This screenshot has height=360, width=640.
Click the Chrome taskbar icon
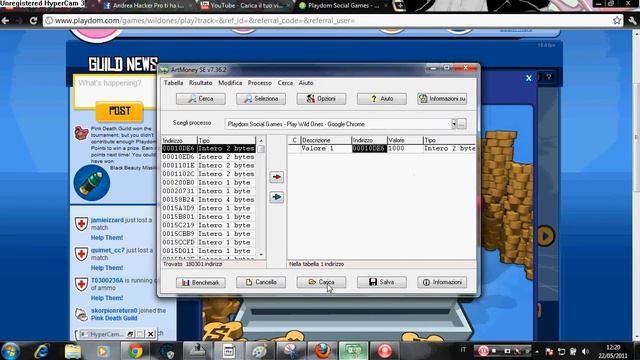coord(135,351)
